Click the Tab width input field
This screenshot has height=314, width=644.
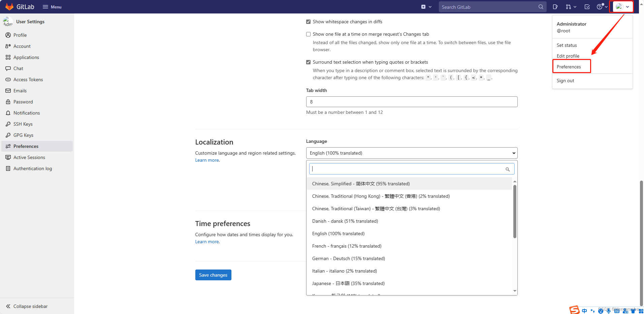(411, 102)
